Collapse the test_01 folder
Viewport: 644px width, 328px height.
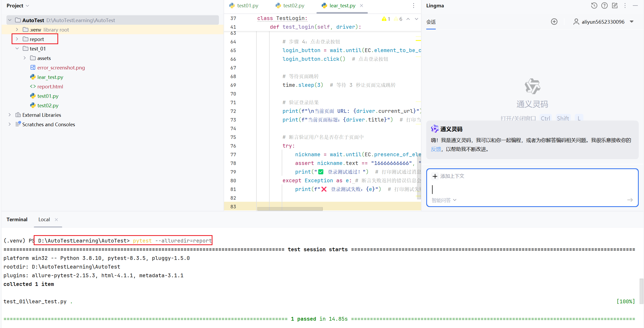(x=17, y=49)
